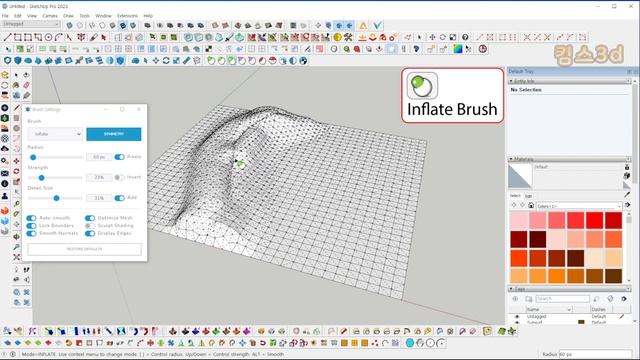This screenshot has width=640, height=360.
Task: Open the Edit menu
Action: pyautogui.click(x=18, y=16)
